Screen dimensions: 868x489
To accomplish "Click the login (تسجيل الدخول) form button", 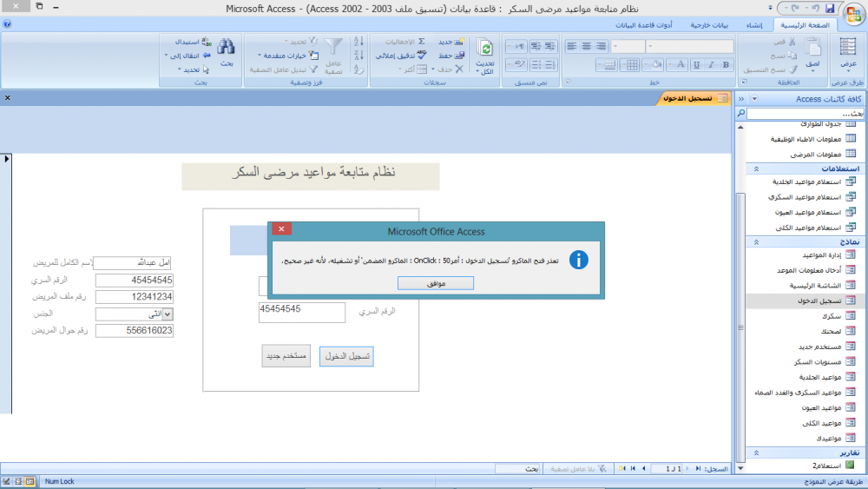I will coord(346,356).
